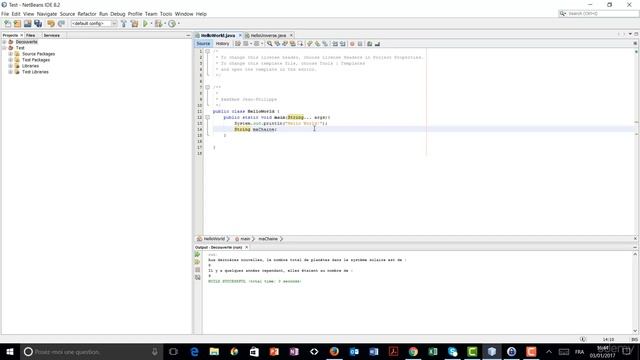Screen dimensions: 640x360
Task: Expand the Test Libraries node
Action: (11, 72)
